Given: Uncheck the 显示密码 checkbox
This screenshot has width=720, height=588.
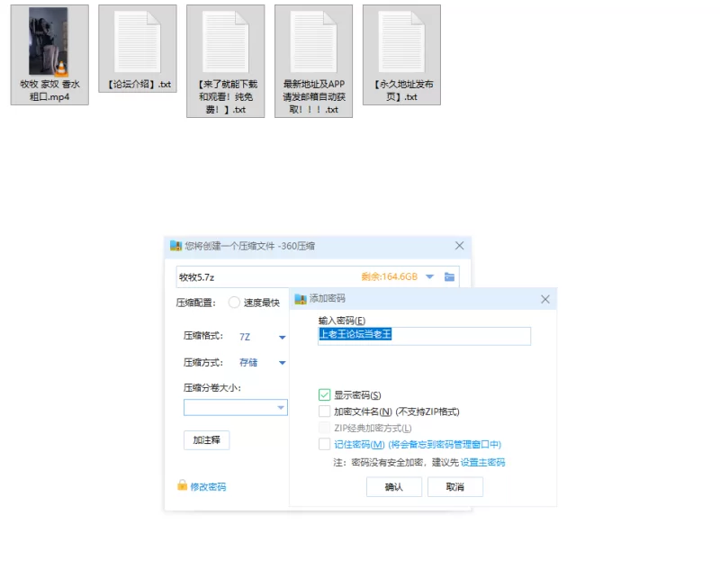Looking at the screenshot, I should (324, 395).
